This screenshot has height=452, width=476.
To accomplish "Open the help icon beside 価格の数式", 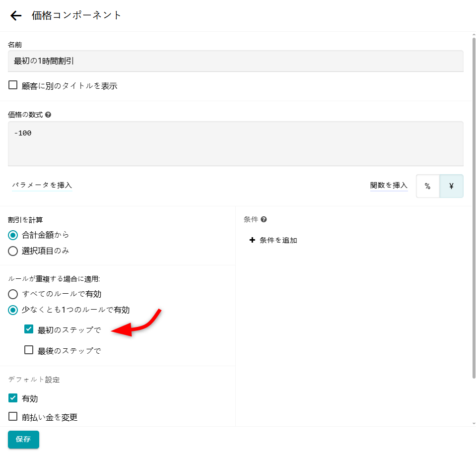I will (x=48, y=115).
